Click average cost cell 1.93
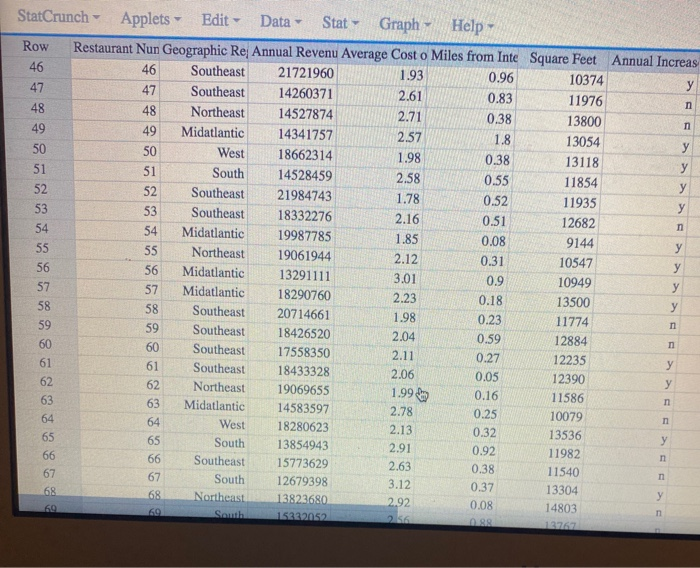The image size is (700, 568). tap(410, 75)
